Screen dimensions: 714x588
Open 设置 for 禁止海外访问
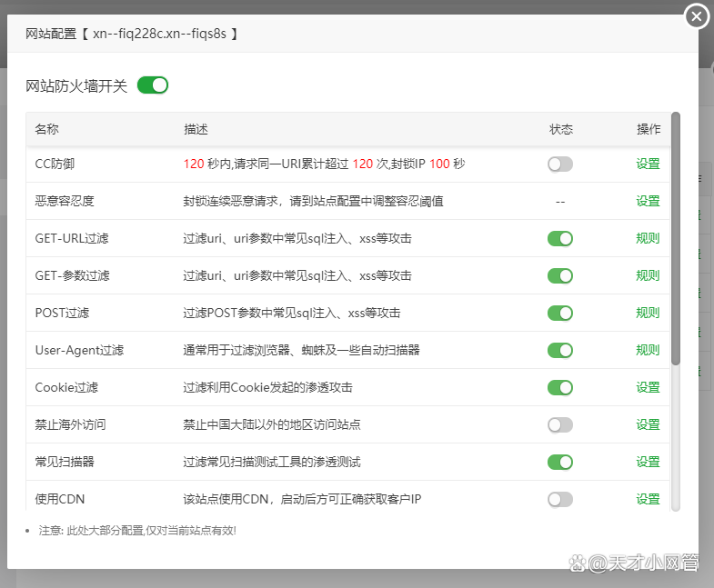(x=648, y=425)
